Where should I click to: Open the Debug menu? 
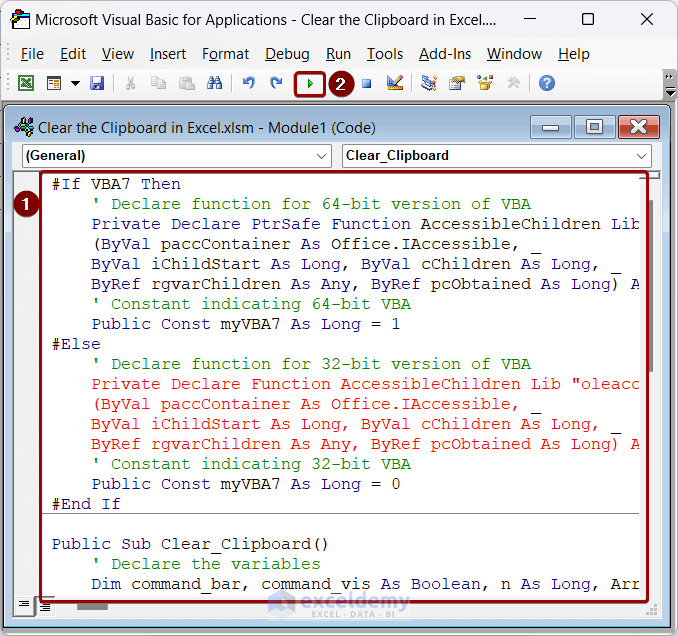click(287, 54)
